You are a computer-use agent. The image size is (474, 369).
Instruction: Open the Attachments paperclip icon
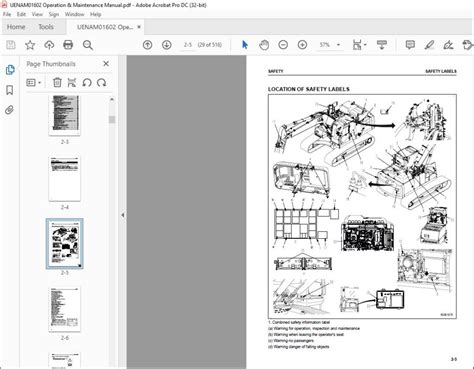(x=10, y=110)
